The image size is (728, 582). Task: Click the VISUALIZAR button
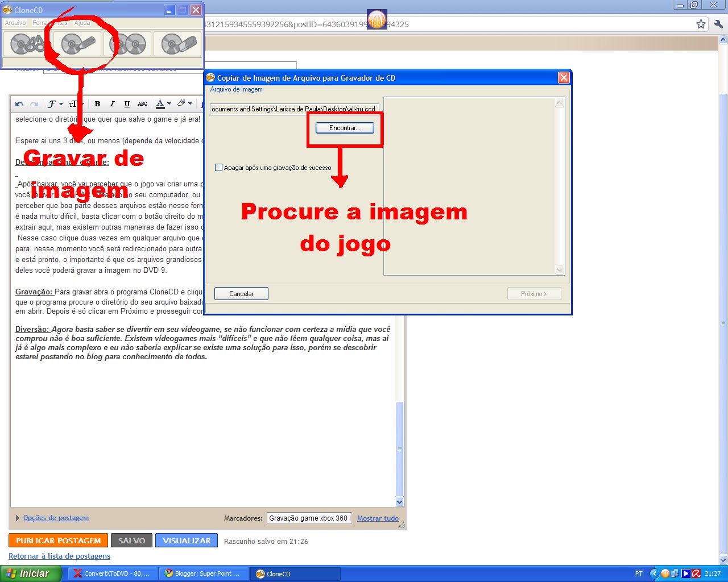pyautogui.click(x=187, y=541)
